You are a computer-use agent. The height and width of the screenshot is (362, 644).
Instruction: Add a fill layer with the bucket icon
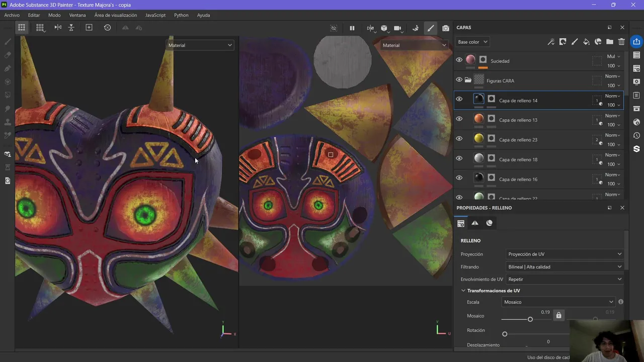587,42
